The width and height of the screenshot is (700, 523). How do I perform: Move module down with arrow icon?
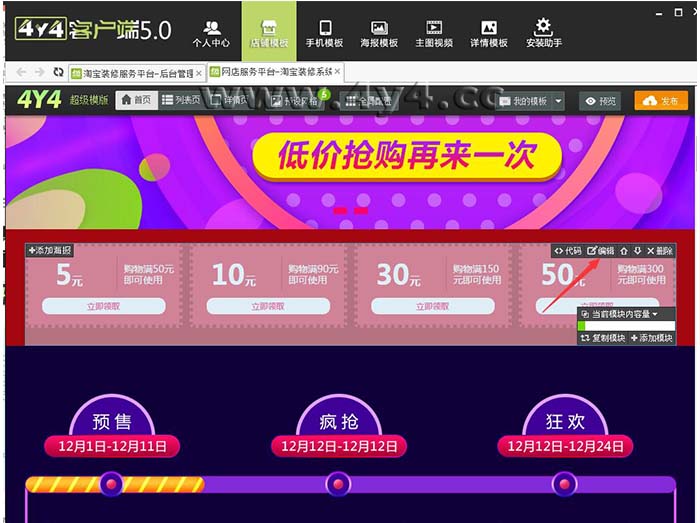637,251
